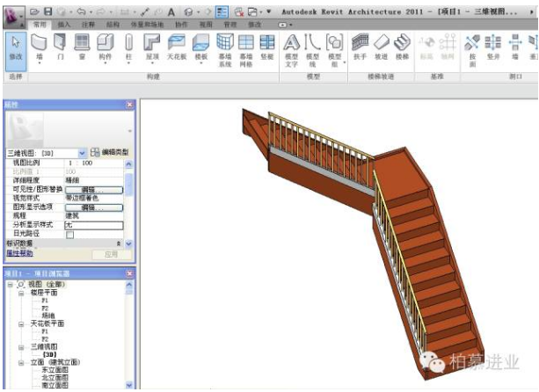Open F1 under 天花板平面
The width and height of the screenshot is (539, 392).
tap(45, 331)
